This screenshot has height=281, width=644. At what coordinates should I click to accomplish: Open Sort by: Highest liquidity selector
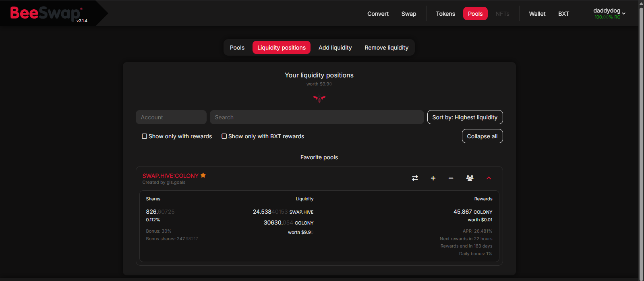(465, 117)
